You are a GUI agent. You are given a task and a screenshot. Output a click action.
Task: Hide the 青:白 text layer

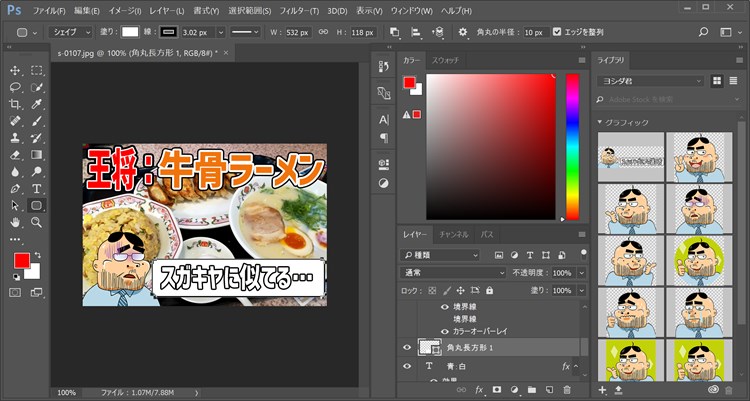(x=407, y=366)
